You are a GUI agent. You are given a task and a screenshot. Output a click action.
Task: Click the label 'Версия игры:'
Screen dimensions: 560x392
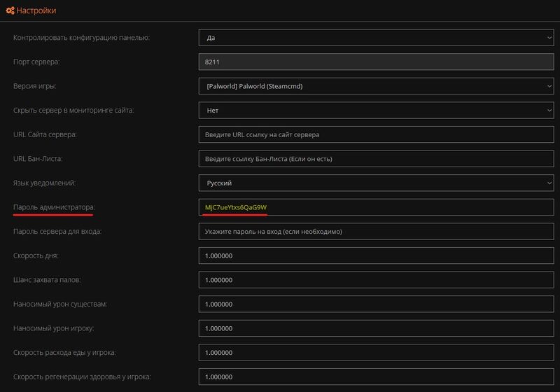click(x=34, y=86)
